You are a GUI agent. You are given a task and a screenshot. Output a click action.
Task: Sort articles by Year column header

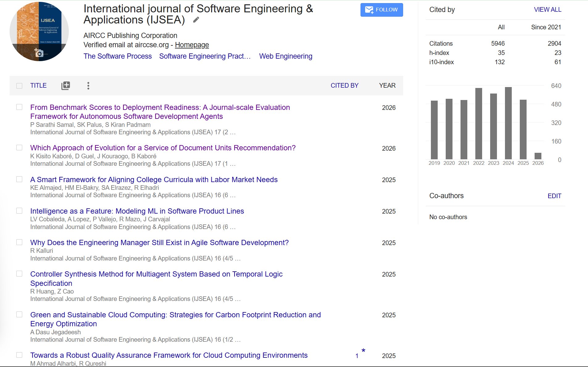(x=387, y=85)
